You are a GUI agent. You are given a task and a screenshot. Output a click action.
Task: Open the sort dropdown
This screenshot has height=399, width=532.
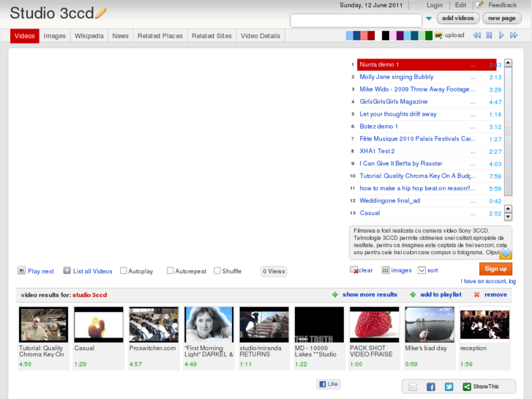click(x=422, y=270)
